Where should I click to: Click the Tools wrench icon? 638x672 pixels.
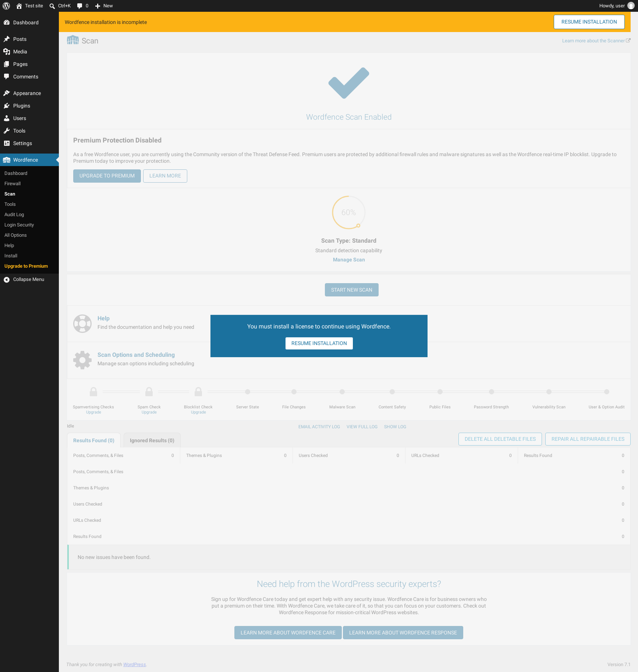(7, 131)
